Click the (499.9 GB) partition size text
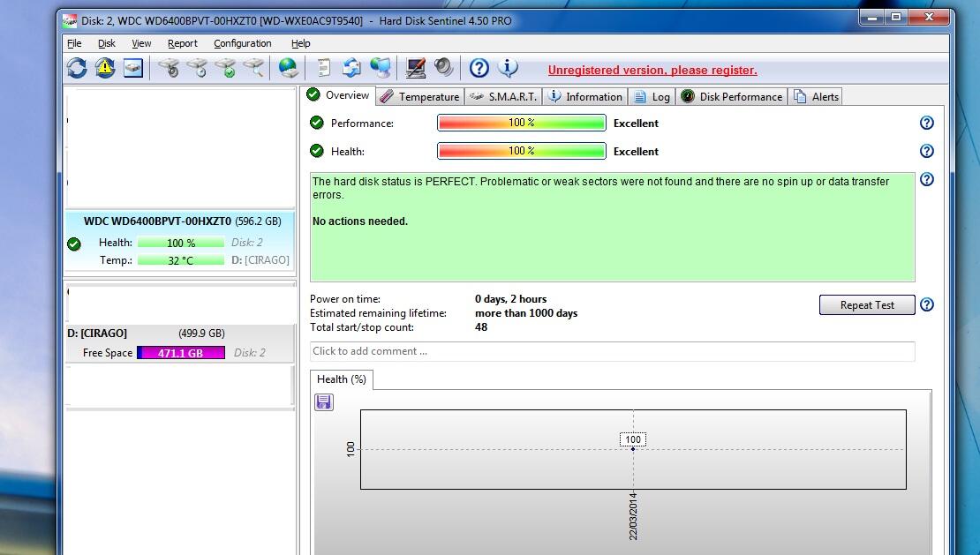 (201, 334)
